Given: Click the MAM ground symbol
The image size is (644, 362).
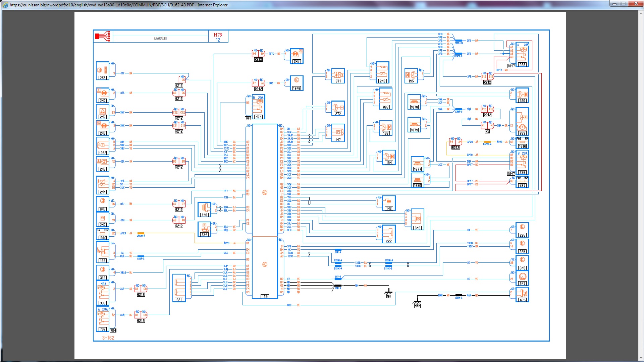Looking at the screenshot, I should click(x=417, y=304).
